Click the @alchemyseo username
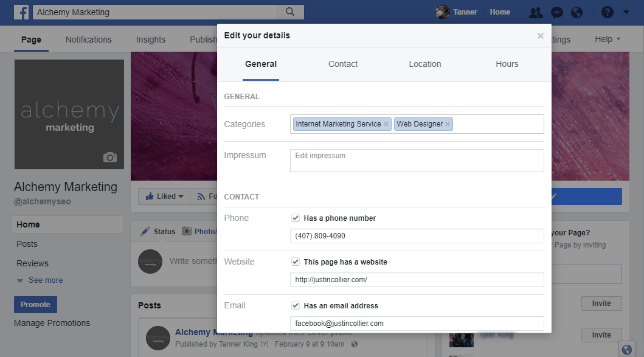This screenshot has height=357, width=644. [x=43, y=201]
